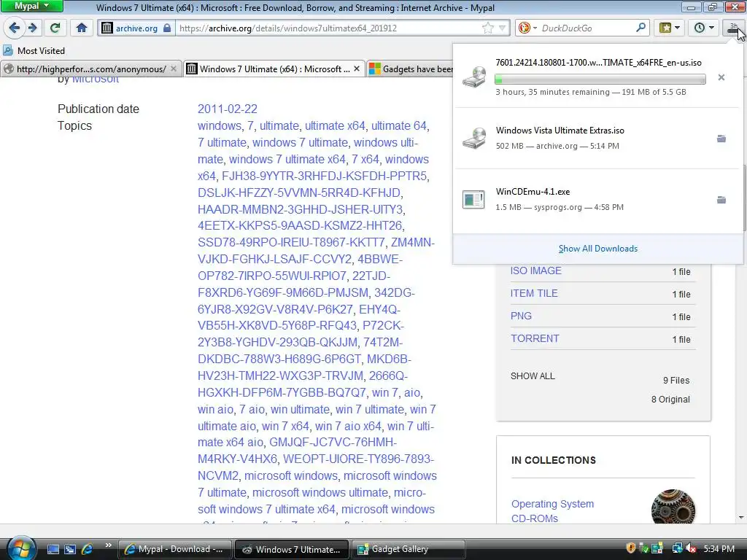Switch to the Windows 7 Ultimate tab
Viewport: 747px width, 560px height.
tap(274, 69)
